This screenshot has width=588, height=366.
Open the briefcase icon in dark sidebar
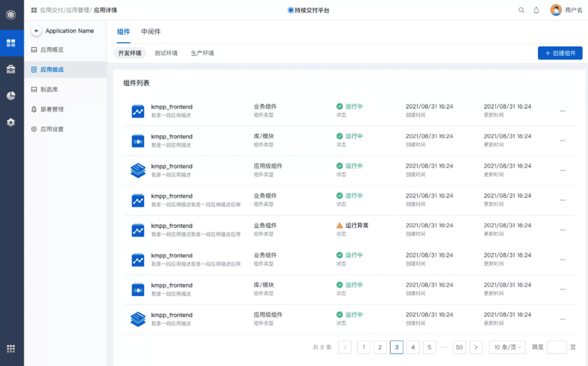[11, 69]
